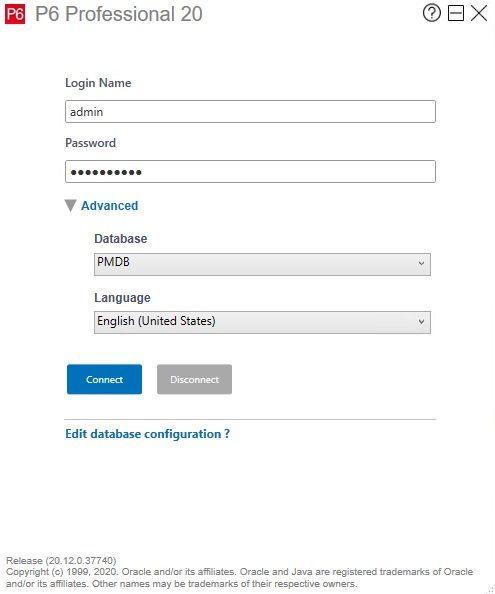Image resolution: width=495 pixels, height=594 pixels.
Task: Open the Language combo box showing English
Action: 262,322
